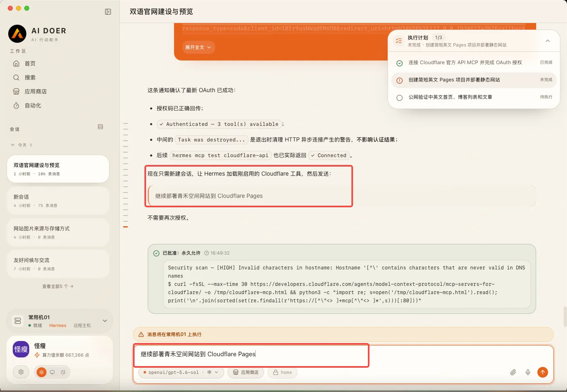The width and height of the screenshot is (567, 392).
Task: Click the Task was destroyed... code chip
Action: pos(211,140)
